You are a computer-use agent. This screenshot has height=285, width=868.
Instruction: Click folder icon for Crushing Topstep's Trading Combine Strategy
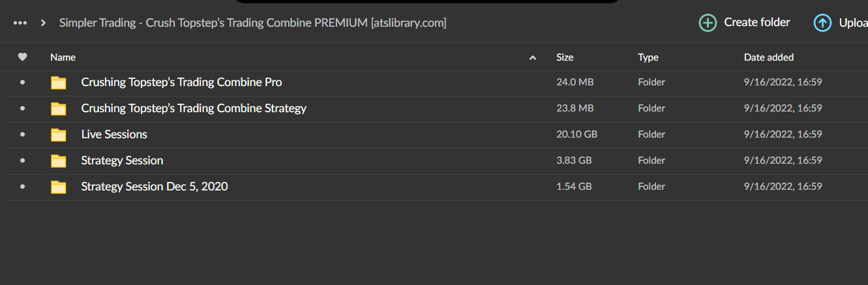[x=59, y=109]
